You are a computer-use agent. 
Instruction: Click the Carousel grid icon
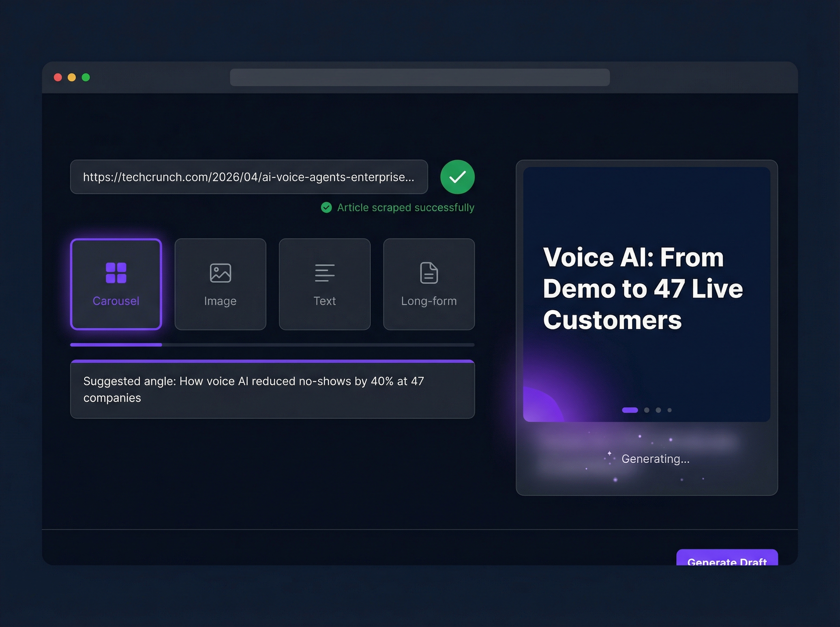click(x=116, y=273)
